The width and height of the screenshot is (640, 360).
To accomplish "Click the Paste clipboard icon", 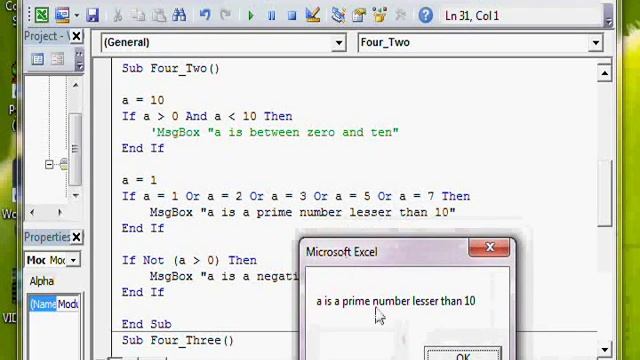I will (x=159, y=16).
